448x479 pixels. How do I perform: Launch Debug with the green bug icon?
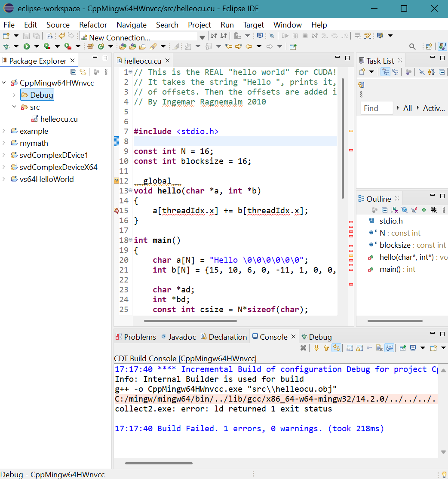coord(6,46)
